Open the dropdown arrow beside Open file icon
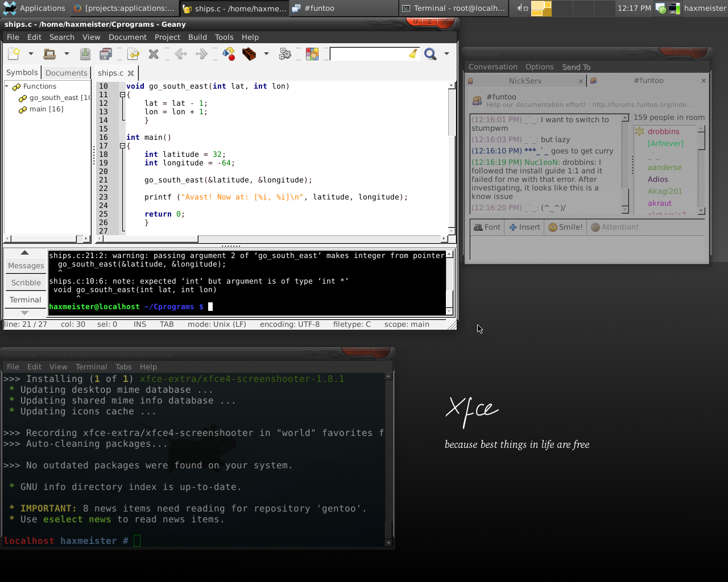This screenshot has width=728, height=582. click(67, 54)
